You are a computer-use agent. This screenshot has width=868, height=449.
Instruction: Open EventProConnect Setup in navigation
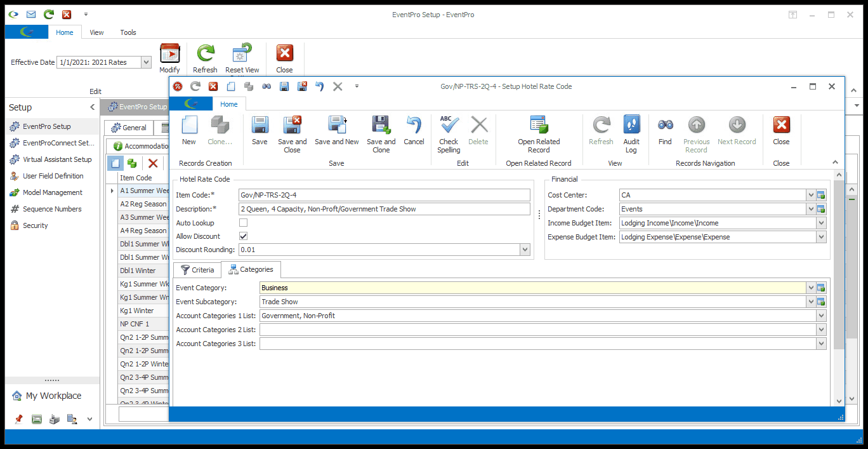pos(52,143)
